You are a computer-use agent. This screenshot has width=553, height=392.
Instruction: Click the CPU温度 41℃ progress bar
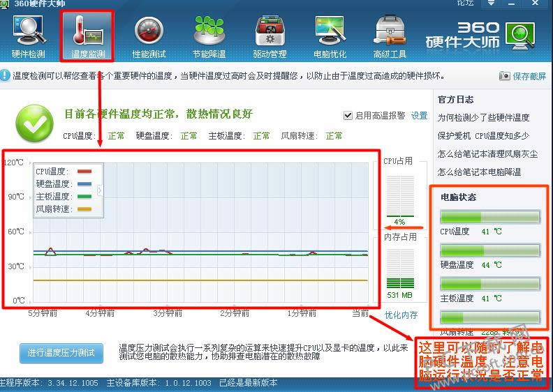(490, 217)
